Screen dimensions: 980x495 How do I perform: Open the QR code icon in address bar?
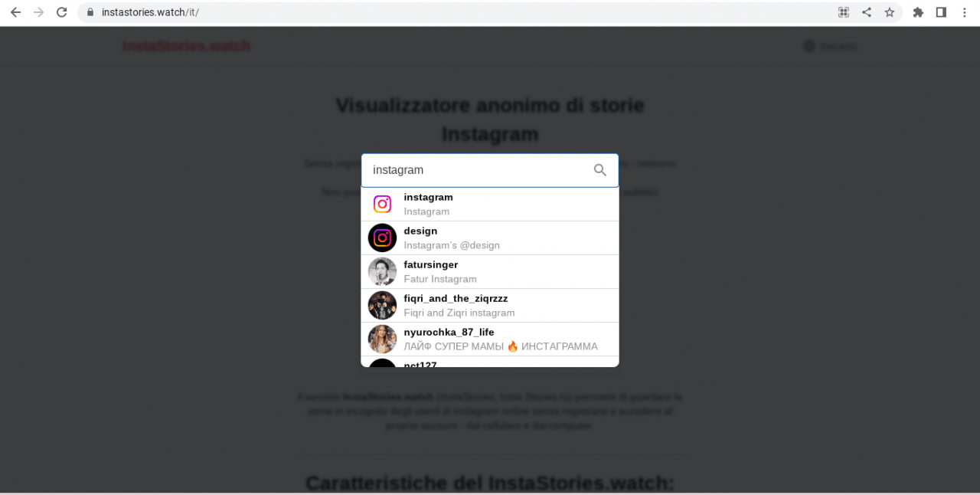(x=844, y=12)
